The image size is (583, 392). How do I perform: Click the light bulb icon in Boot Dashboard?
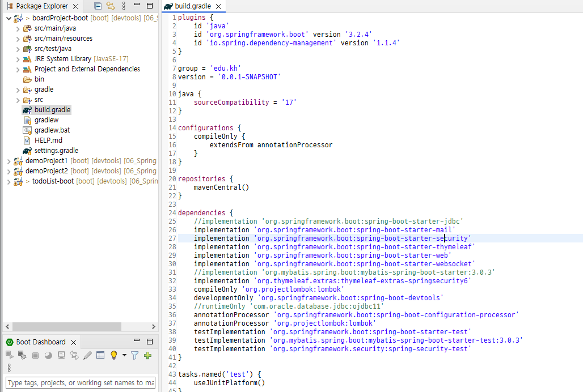pyautogui.click(x=114, y=355)
